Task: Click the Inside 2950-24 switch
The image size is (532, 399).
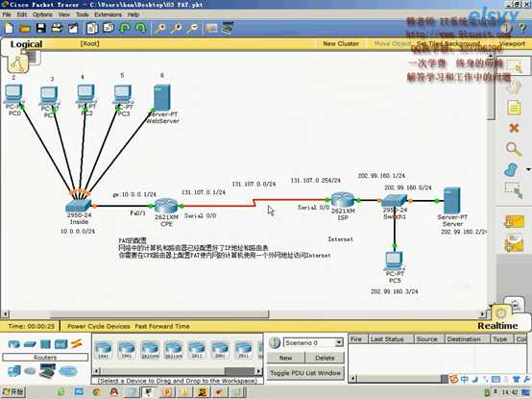Action: 79,206
